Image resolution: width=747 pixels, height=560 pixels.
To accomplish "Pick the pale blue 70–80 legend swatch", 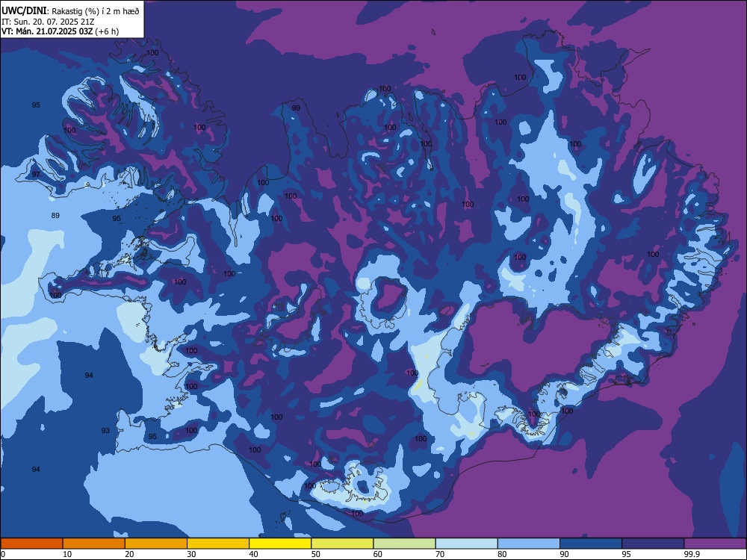I will 466,544.
